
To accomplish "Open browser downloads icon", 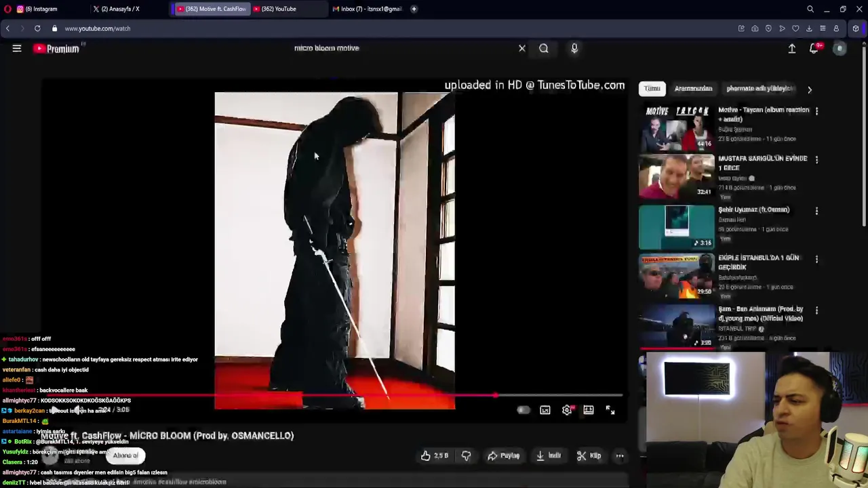I will 809,28.
